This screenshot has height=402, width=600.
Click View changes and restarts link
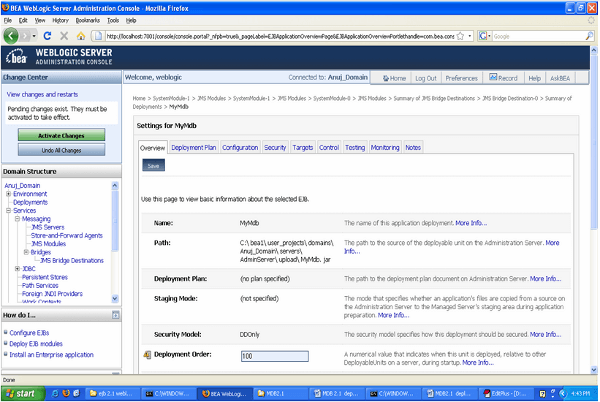pyautogui.click(x=42, y=94)
